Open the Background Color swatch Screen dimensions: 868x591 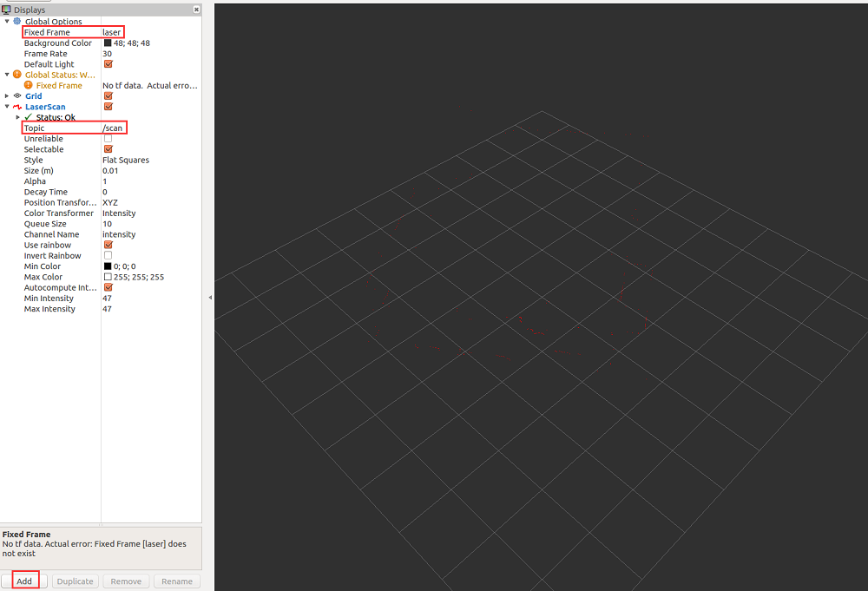[108, 43]
